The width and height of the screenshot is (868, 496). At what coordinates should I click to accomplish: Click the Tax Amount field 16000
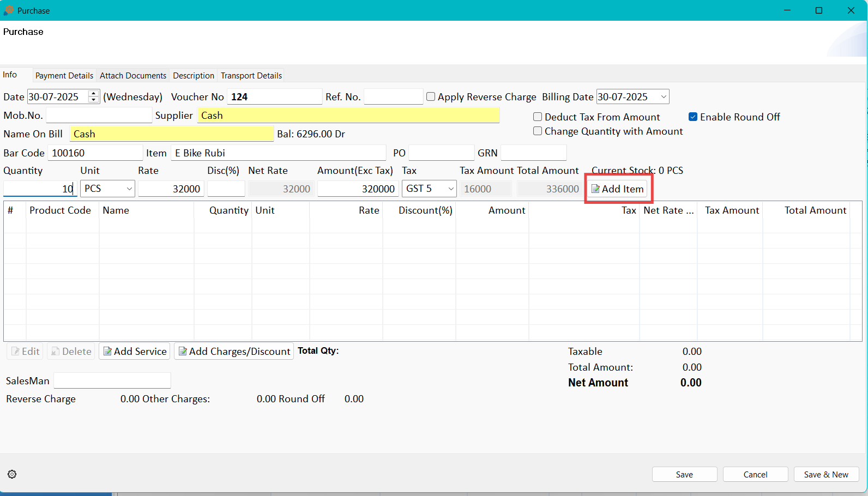[x=486, y=189]
